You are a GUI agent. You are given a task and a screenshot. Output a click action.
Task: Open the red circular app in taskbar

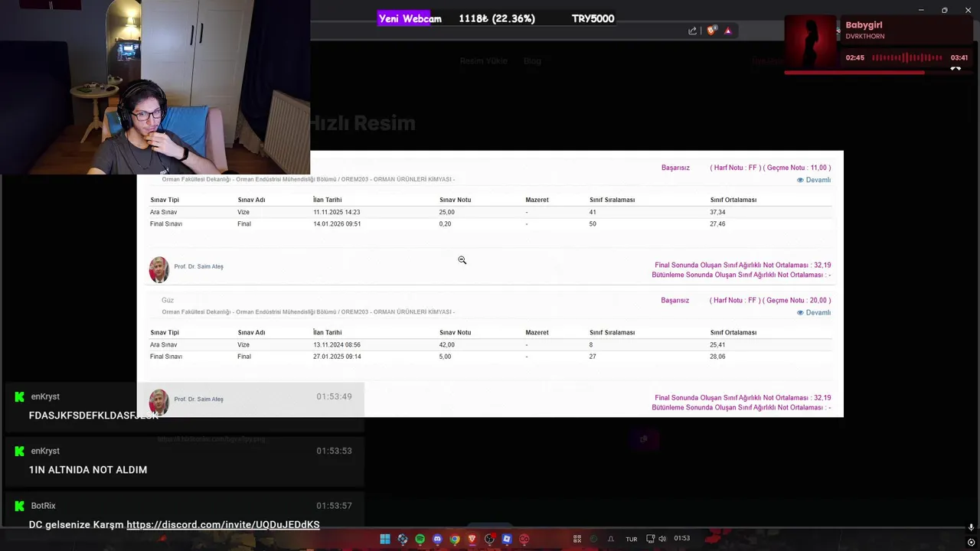[x=524, y=539]
